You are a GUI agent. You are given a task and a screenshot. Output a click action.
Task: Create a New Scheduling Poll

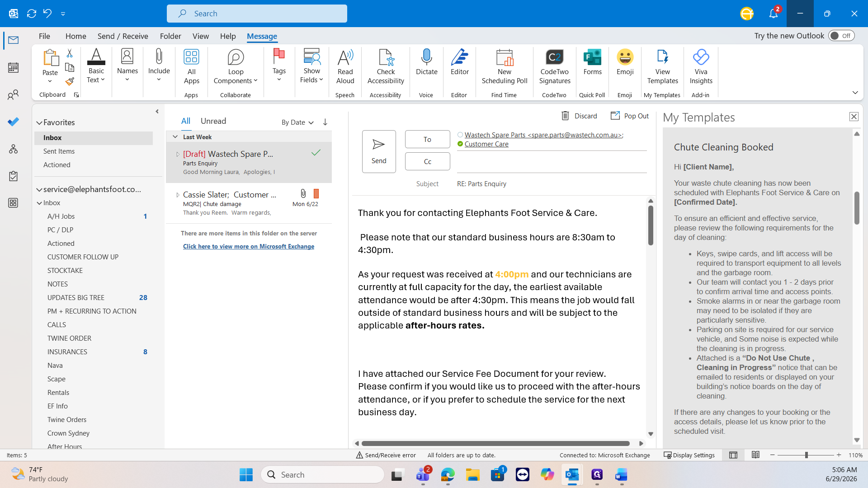click(505, 66)
